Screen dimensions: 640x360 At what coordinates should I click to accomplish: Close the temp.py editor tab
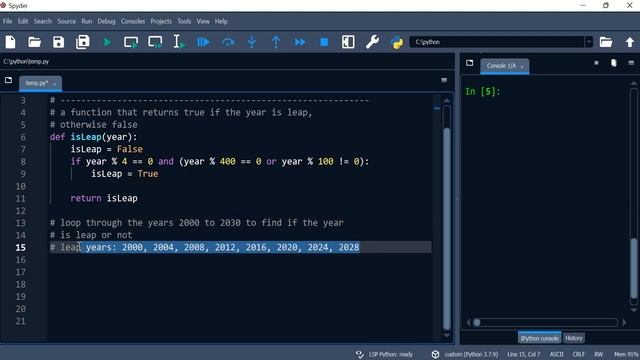(x=55, y=84)
